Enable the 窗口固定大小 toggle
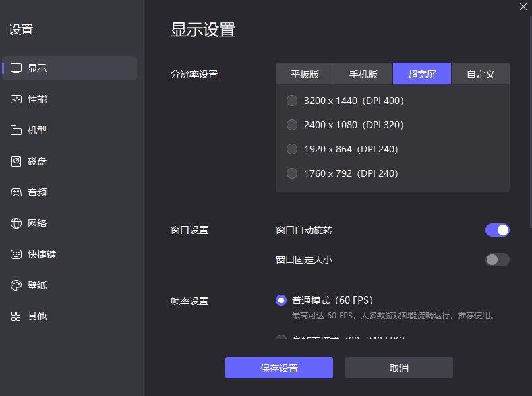 498,260
